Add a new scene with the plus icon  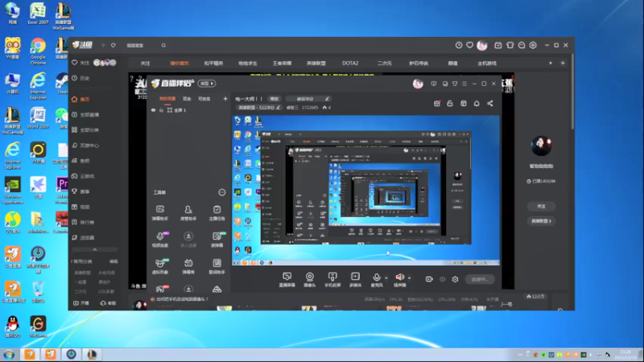click(225, 98)
